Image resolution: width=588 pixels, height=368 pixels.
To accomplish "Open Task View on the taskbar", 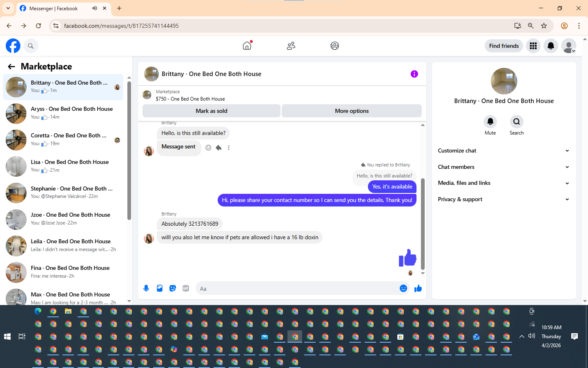I will tap(22, 337).
